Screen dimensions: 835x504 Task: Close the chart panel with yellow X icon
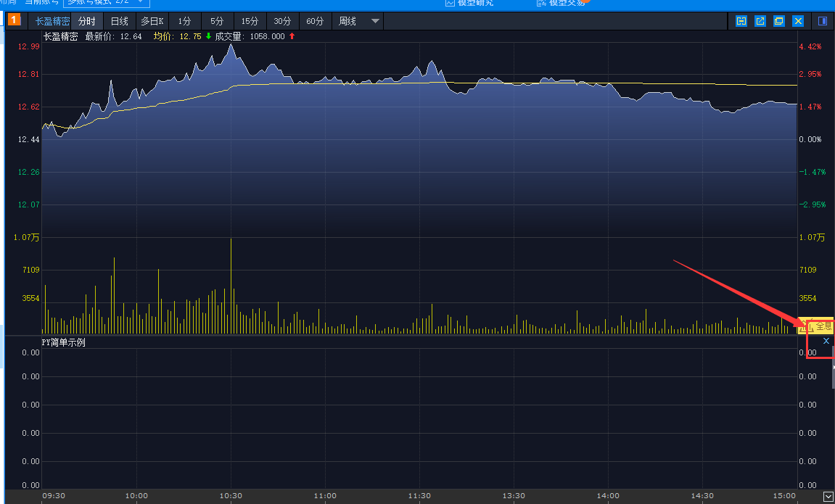[x=798, y=21]
